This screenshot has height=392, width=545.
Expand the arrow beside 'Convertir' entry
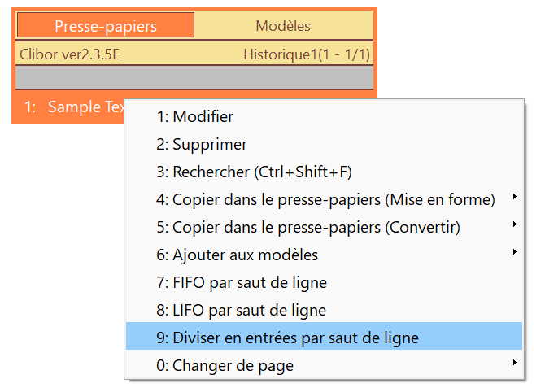514,224
